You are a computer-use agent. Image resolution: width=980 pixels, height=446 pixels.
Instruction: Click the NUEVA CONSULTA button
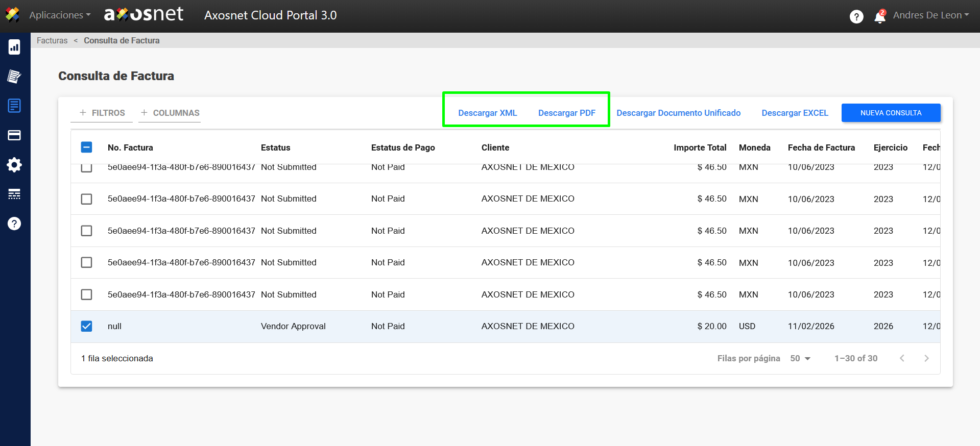coord(891,113)
